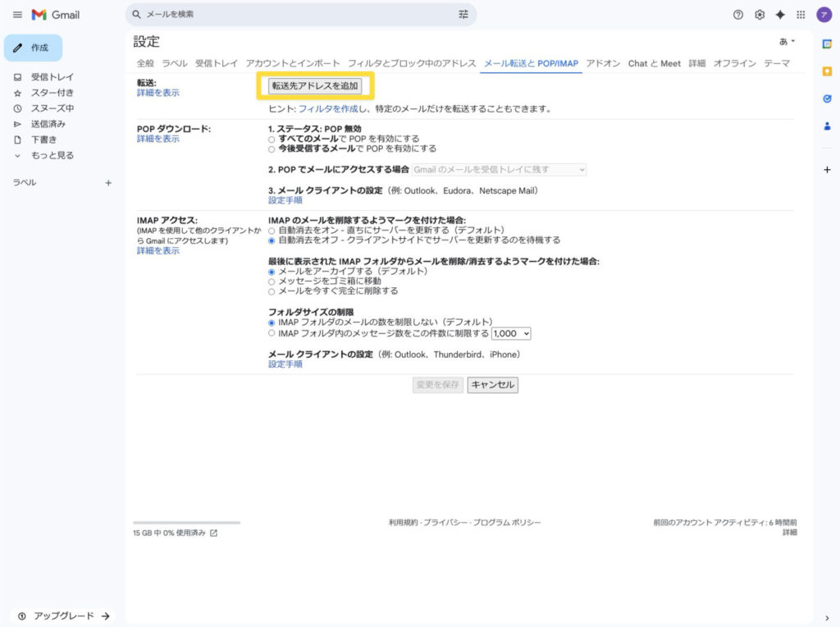The image size is (840, 627).
Task: Switch to フィルタとブロック中のアドレス tab
Action: (x=412, y=63)
